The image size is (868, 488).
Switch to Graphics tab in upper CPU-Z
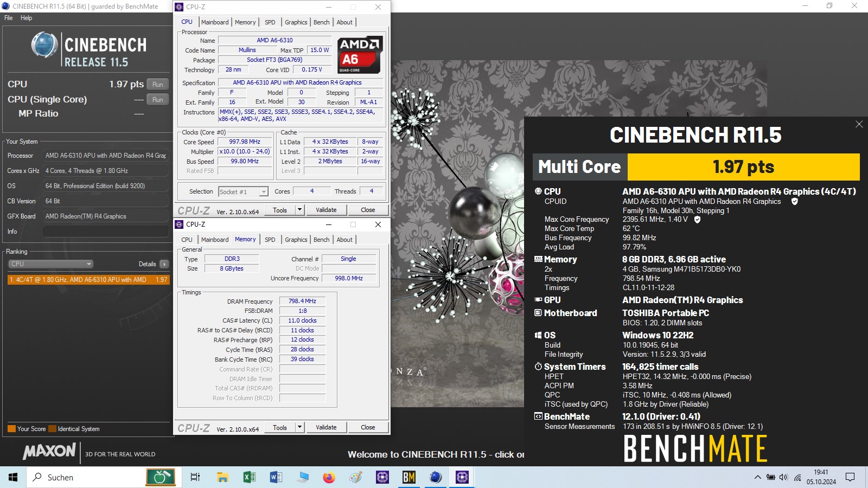296,22
